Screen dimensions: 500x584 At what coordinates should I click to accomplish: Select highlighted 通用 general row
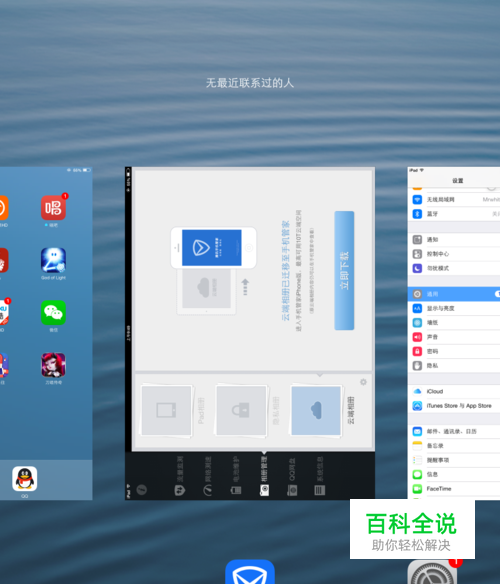point(454,294)
